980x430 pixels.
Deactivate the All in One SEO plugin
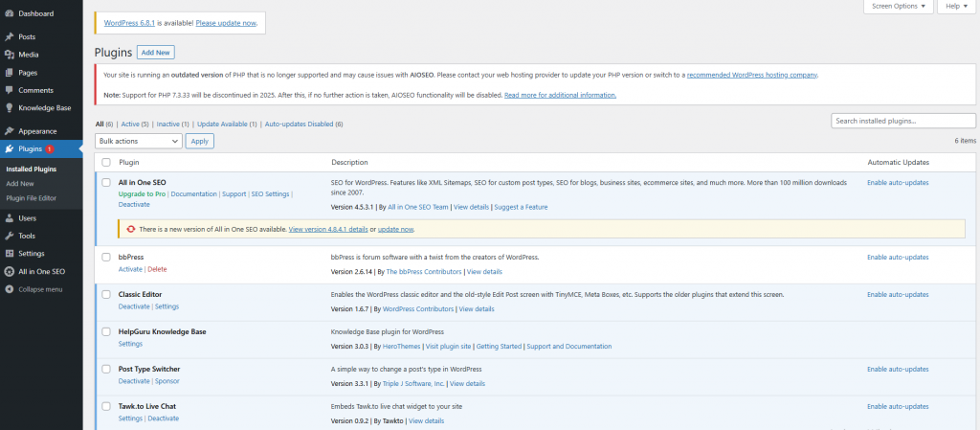(x=134, y=204)
